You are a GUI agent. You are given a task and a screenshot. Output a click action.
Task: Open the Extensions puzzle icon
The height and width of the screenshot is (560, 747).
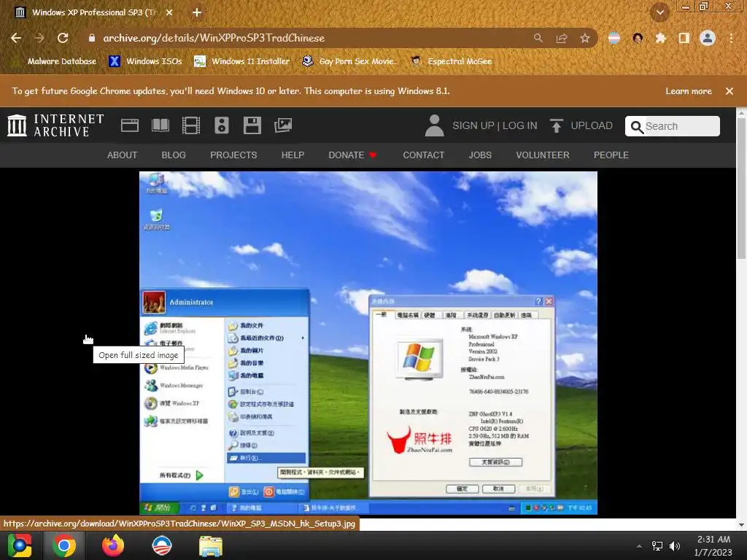tap(660, 38)
